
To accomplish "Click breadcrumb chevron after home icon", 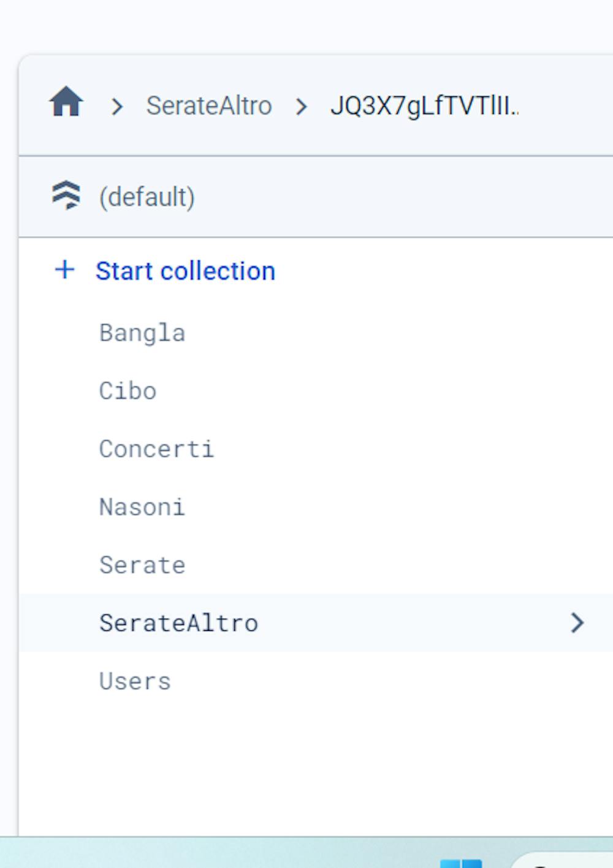I will (x=116, y=107).
